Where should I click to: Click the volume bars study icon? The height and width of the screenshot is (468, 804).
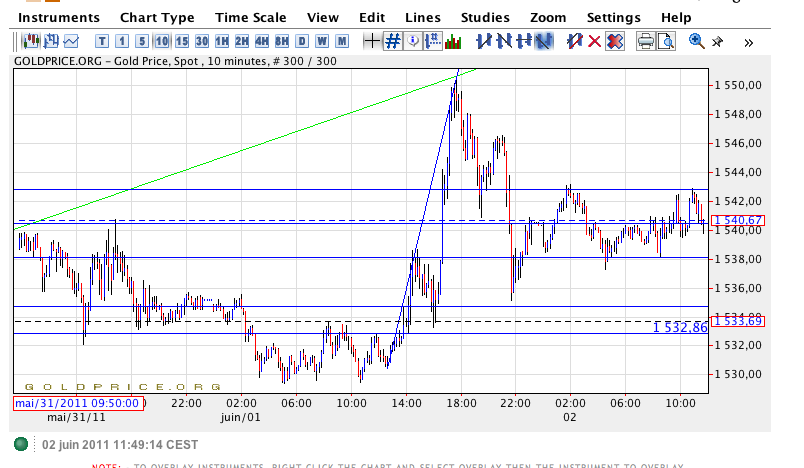pos(453,41)
